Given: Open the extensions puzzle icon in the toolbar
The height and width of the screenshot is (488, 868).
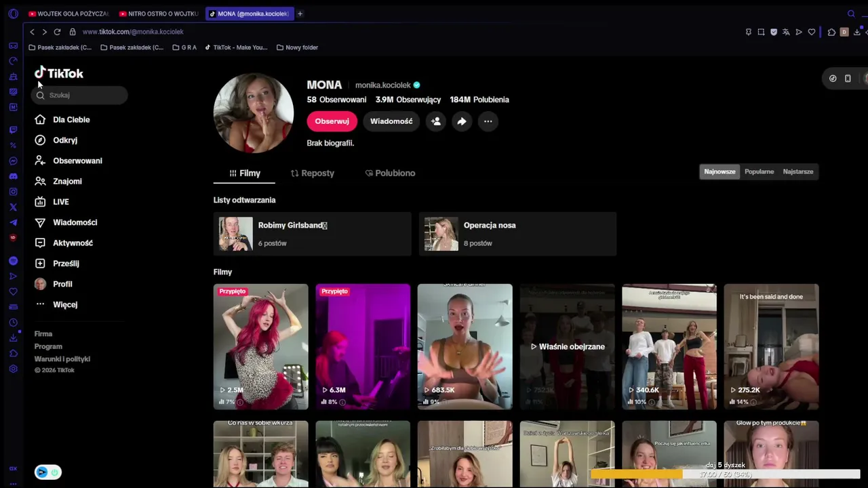Looking at the screenshot, I should pyautogui.click(x=831, y=32).
